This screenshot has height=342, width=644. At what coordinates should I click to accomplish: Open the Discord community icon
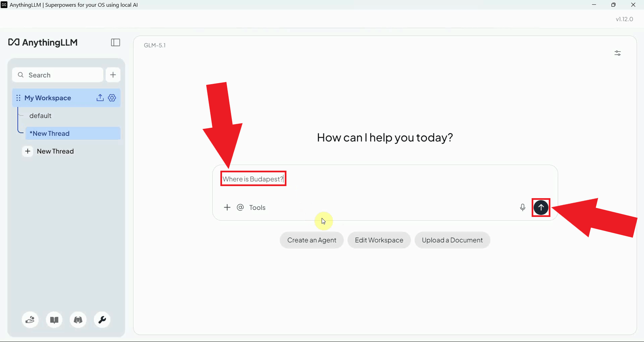point(78,320)
